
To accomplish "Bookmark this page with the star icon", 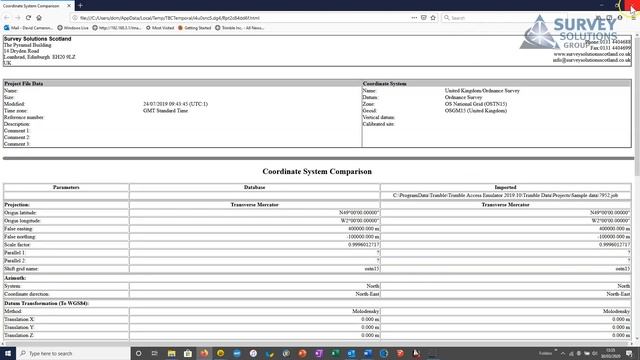I will [433, 18].
